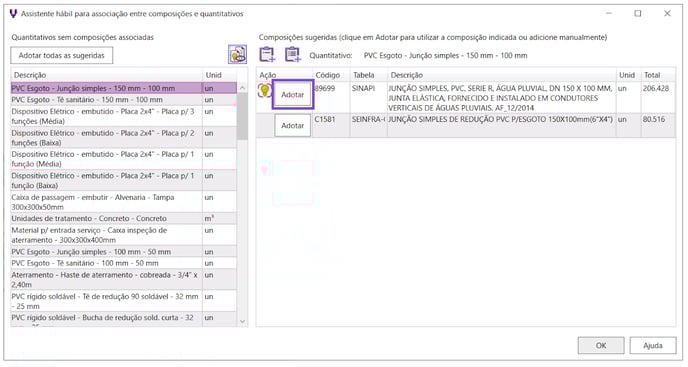Click the first clipboard add composition icon
This screenshot has height=367, width=688.
267,54
